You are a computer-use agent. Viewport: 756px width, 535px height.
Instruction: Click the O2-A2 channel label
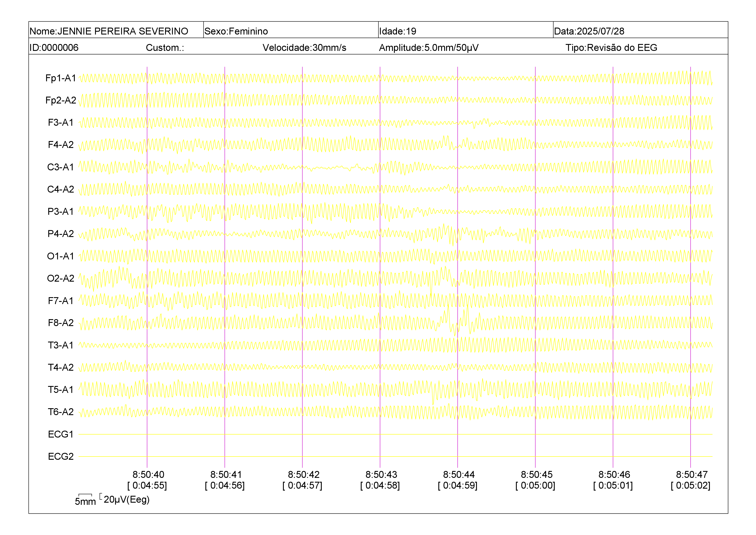(x=61, y=278)
